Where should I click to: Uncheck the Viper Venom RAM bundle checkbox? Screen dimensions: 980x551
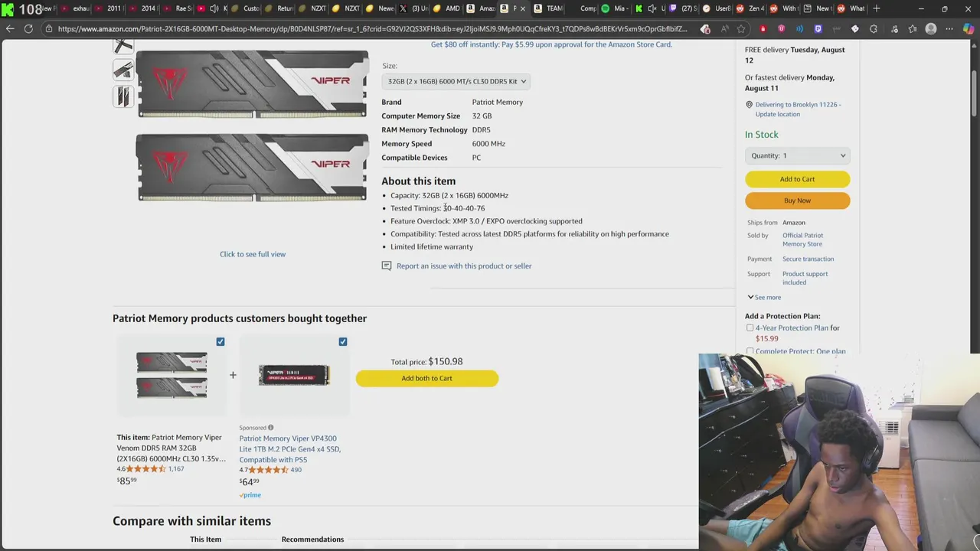(220, 341)
